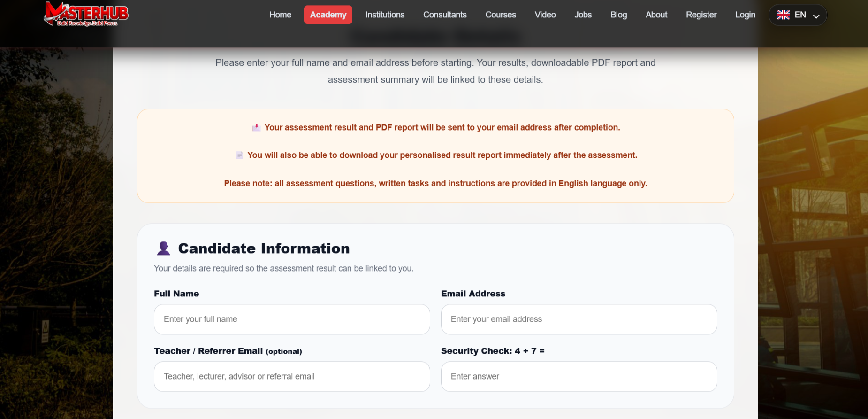This screenshot has height=419, width=868.
Task: Click the Candidate Information heading
Action: point(264,248)
